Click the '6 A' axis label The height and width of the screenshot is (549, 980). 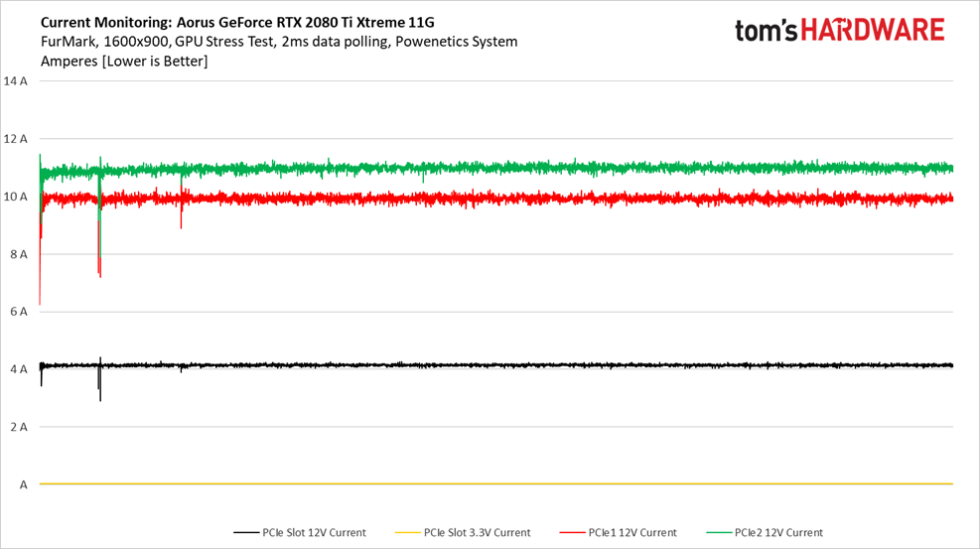click(19, 311)
